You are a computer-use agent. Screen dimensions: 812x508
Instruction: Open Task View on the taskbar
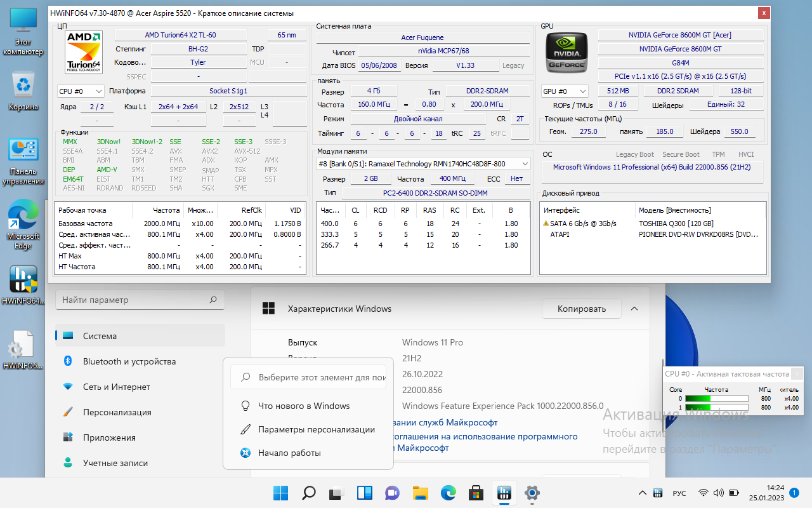tap(336, 493)
